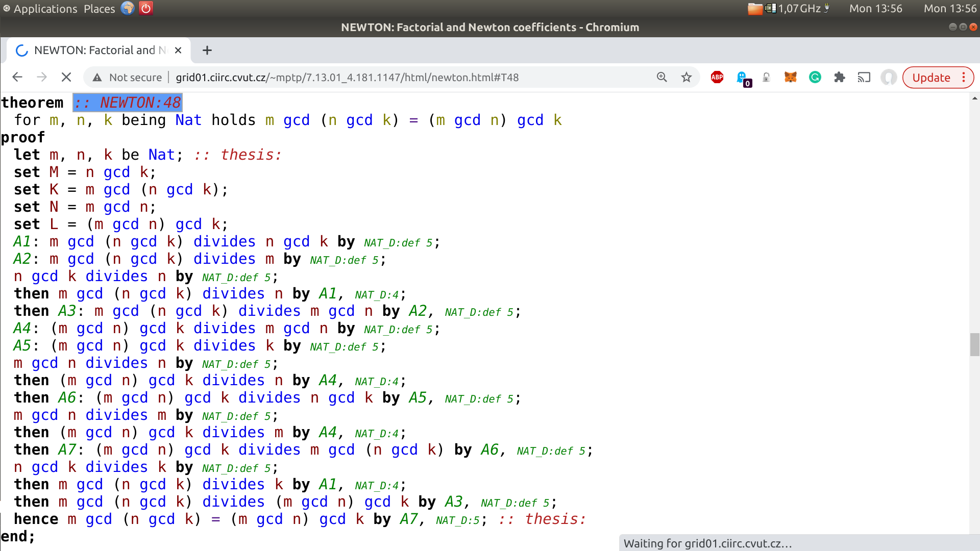Open the Places menu
980x551 pixels.
100,9
